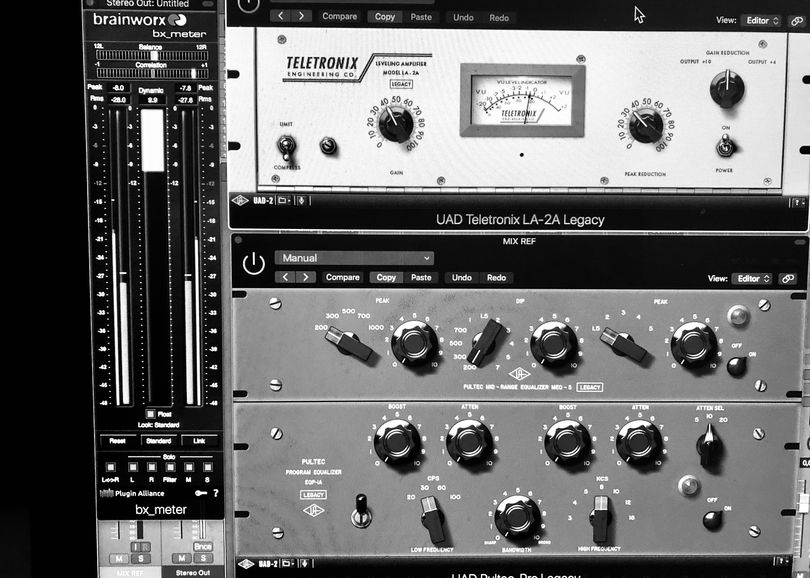Viewport: 810px width, 578px height.
Task: Click the UAD-2 folder icon under the Pultec
Action: tap(287, 563)
